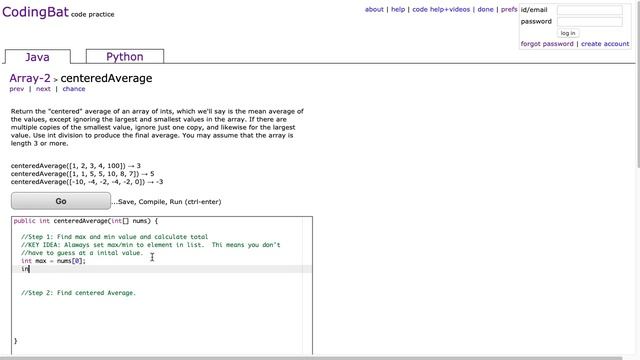This screenshot has height=360, width=640.
Task: Open the help link
Action: 398,9
